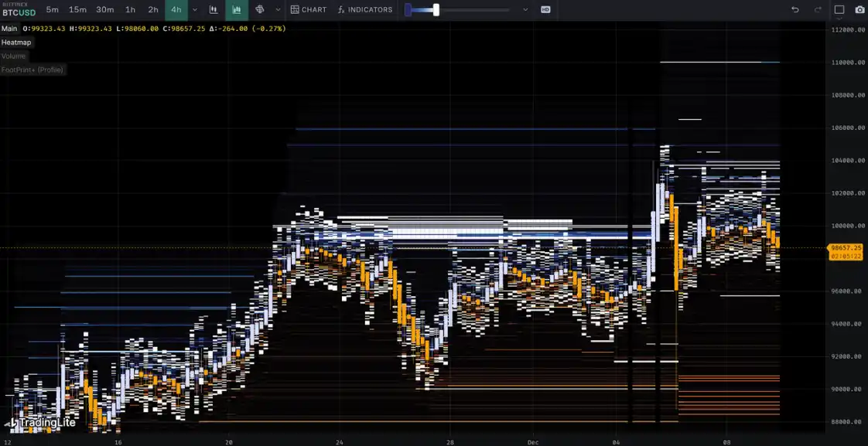Screen dimensions: 868x446
Task: Open the CHART settings button
Action: pyautogui.click(x=309, y=10)
